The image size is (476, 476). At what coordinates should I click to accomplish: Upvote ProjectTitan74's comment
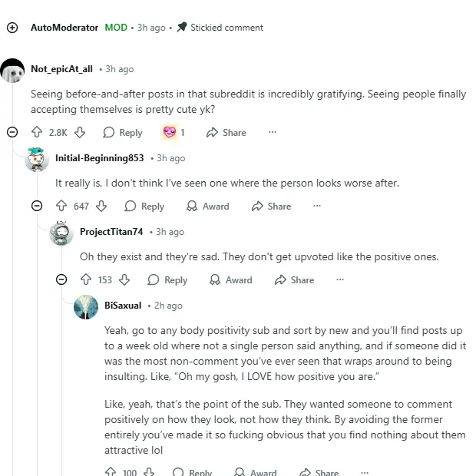87,280
